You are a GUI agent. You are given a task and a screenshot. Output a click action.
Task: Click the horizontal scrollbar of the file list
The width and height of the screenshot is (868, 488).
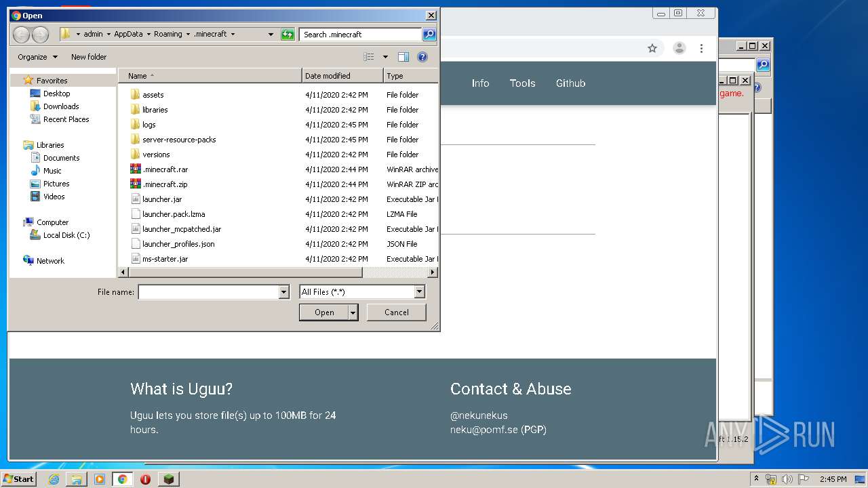(245, 272)
